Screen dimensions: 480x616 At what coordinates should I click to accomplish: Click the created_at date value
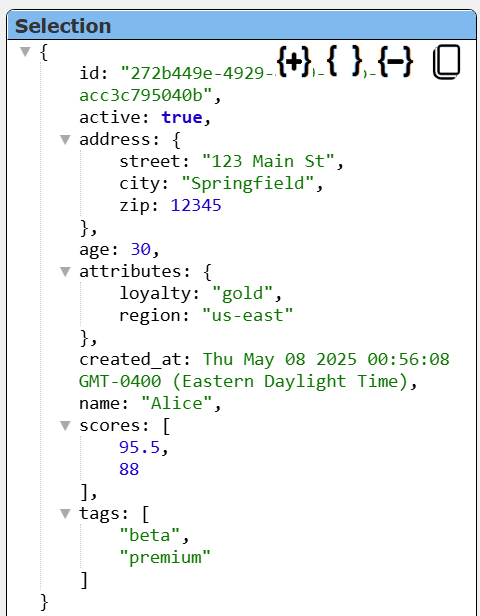click(x=264, y=370)
